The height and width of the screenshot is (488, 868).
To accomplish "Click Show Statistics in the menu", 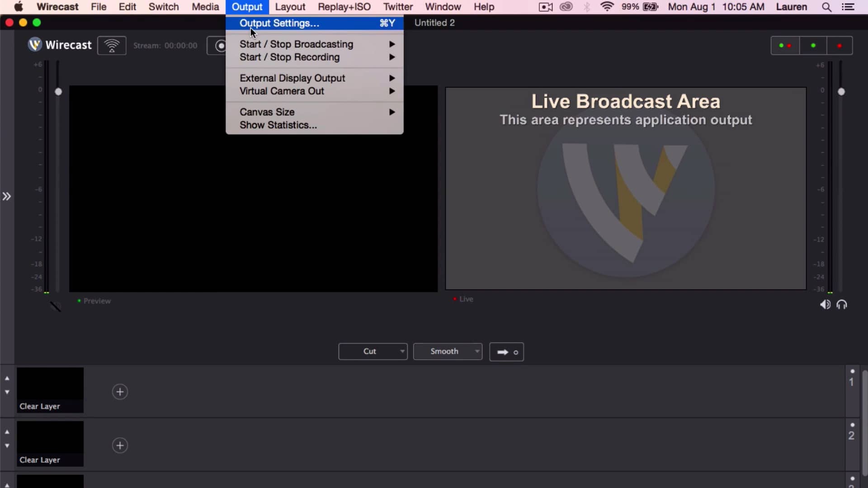I will point(278,125).
